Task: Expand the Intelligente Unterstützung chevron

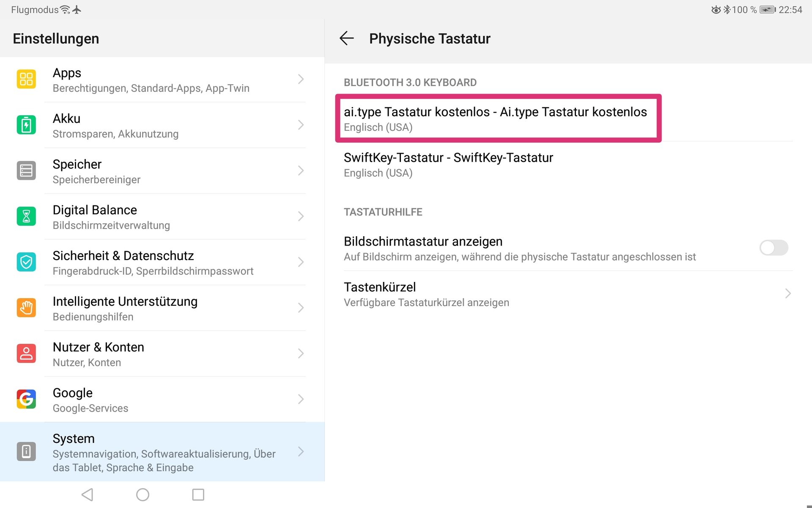Action: (x=301, y=308)
